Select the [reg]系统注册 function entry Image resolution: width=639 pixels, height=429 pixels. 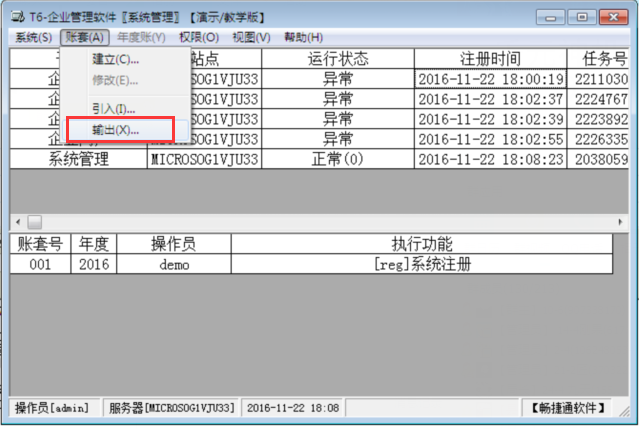pyautogui.click(x=421, y=264)
